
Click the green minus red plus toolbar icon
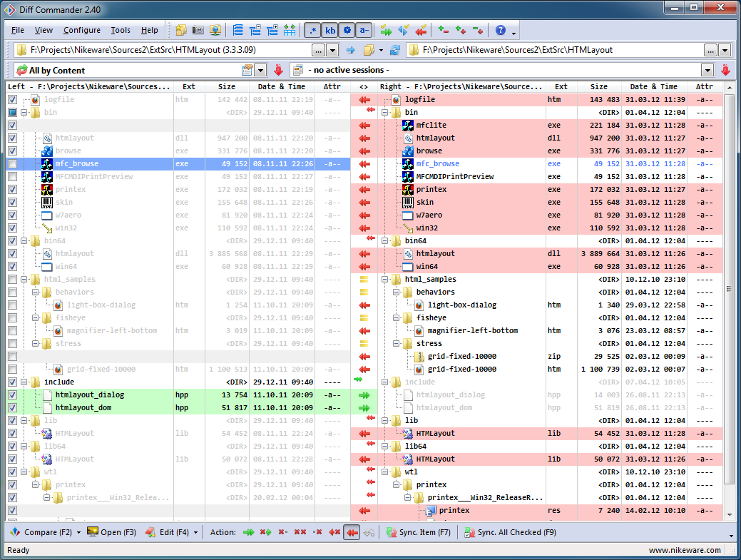478,30
